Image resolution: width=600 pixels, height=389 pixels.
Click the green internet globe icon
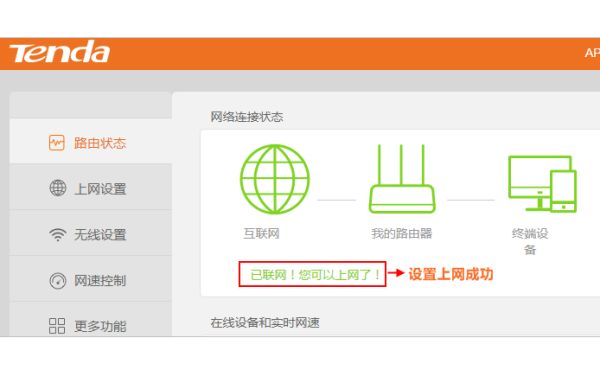click(x=275, y=179)
